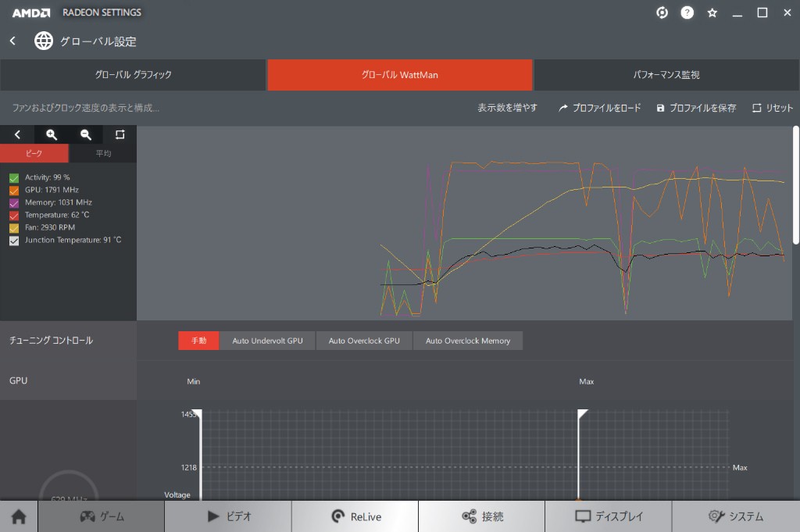Click the vertical scrollbar on the right
Viewport: 800px width, 532px height.
click(796, 184)
